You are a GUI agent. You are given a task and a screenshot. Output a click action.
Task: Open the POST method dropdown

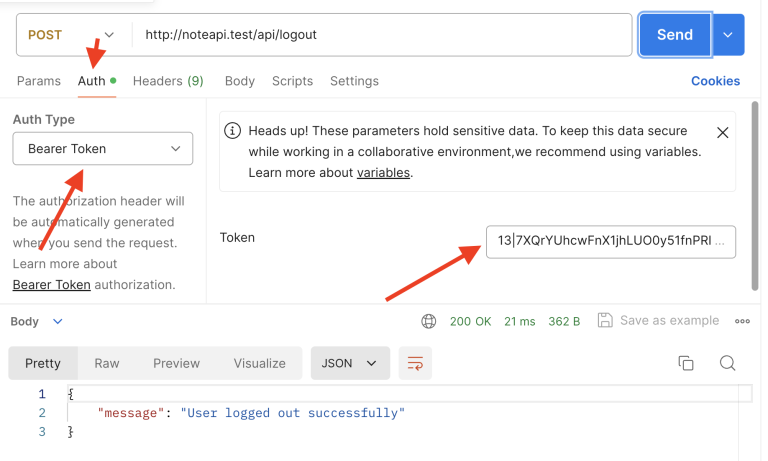click(69, 35)
